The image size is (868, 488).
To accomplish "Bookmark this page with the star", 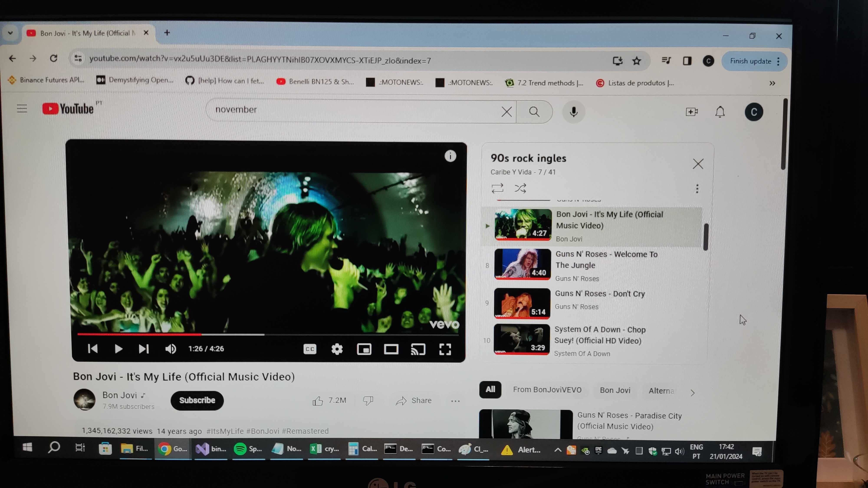I will (636, 61).
